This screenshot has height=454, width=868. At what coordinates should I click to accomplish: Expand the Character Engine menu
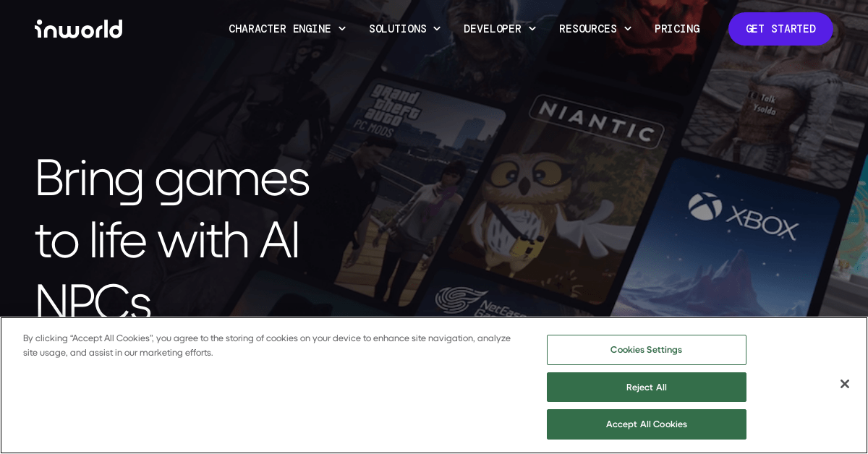click(287, 29)
